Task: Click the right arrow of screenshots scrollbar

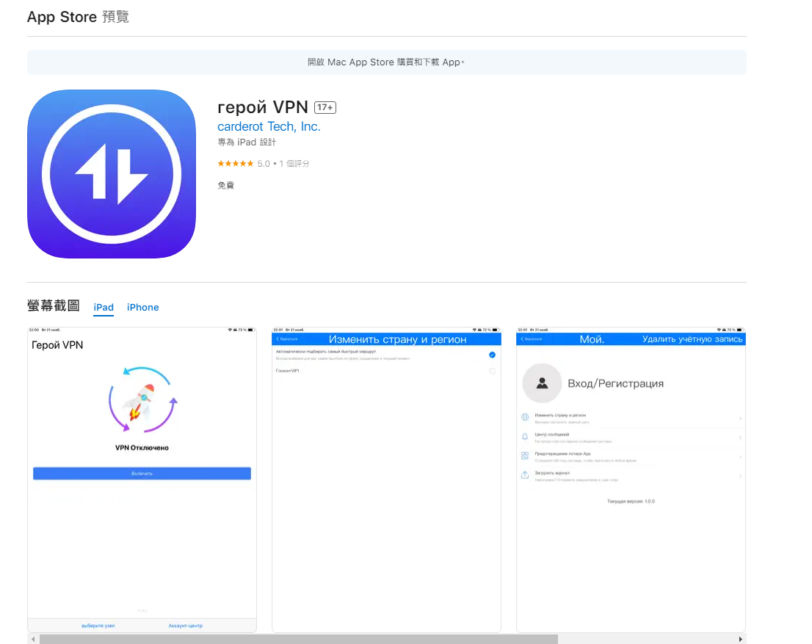Action: coord(741,640)
